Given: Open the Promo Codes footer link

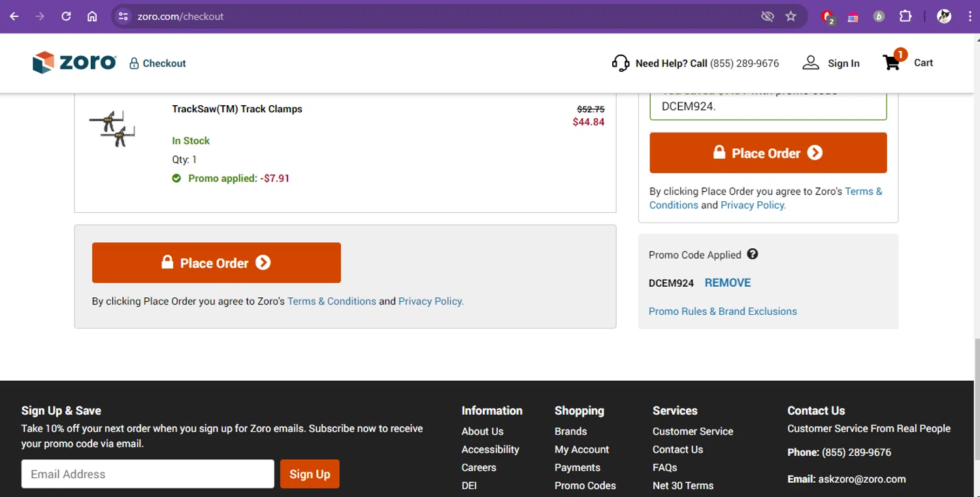Looking at the screenshot, I should tap(585, 485).
